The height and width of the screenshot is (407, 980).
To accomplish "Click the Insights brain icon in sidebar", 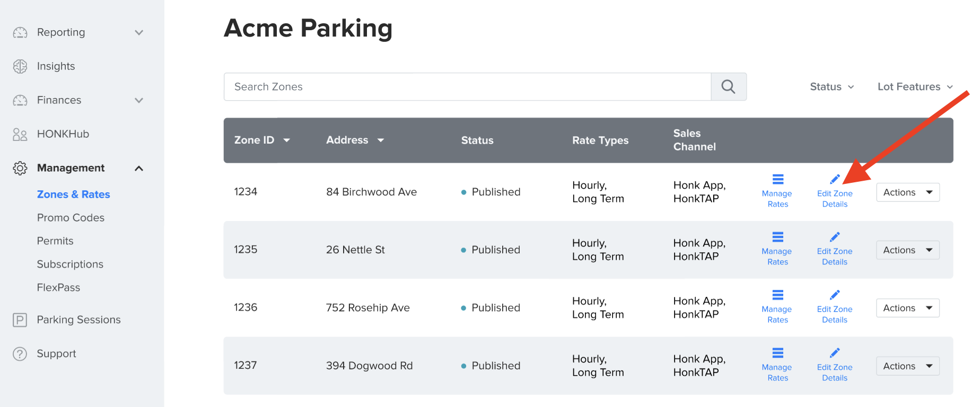I will point(20,66).
